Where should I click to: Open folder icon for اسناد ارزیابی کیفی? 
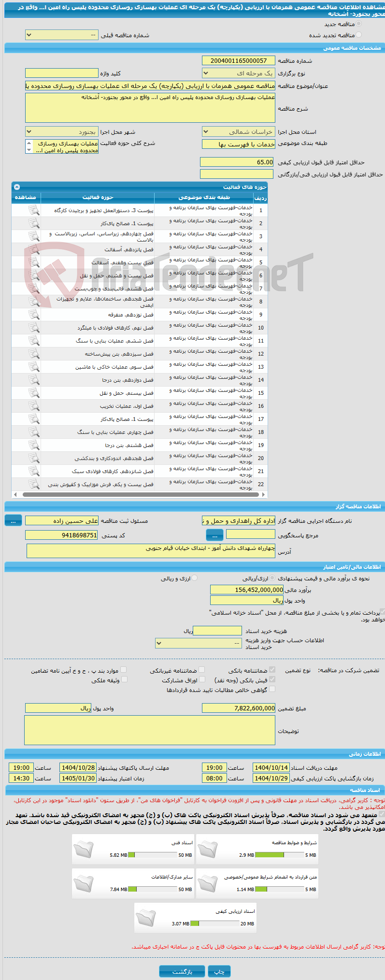click(146, 917)
